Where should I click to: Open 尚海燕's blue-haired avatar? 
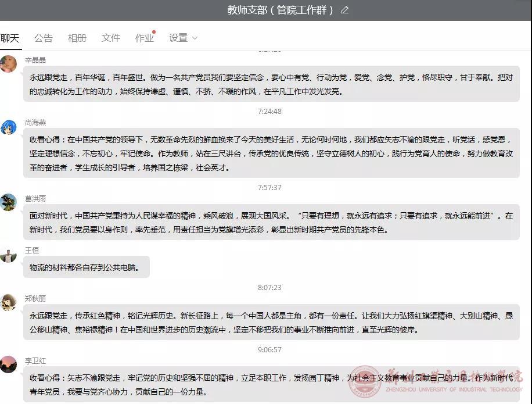[x=8, y=127]
